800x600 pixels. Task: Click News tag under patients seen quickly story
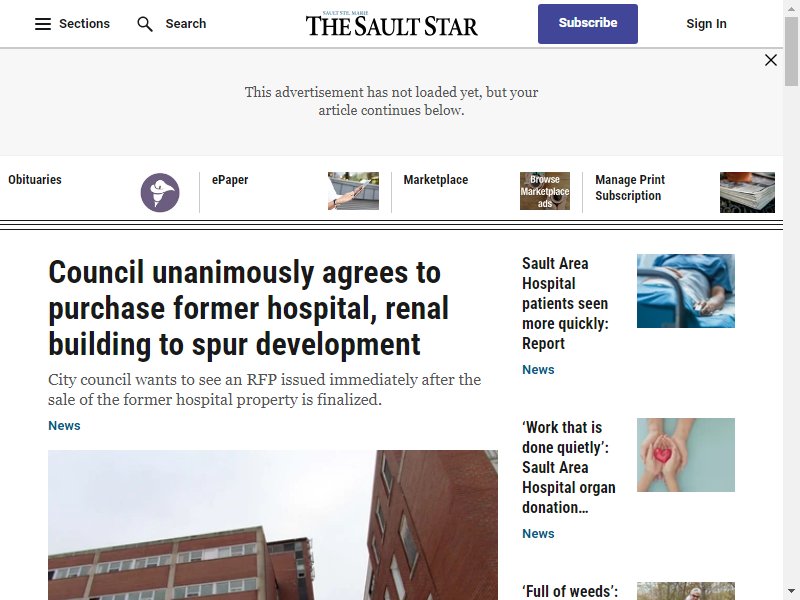click(x=538, y=369)
